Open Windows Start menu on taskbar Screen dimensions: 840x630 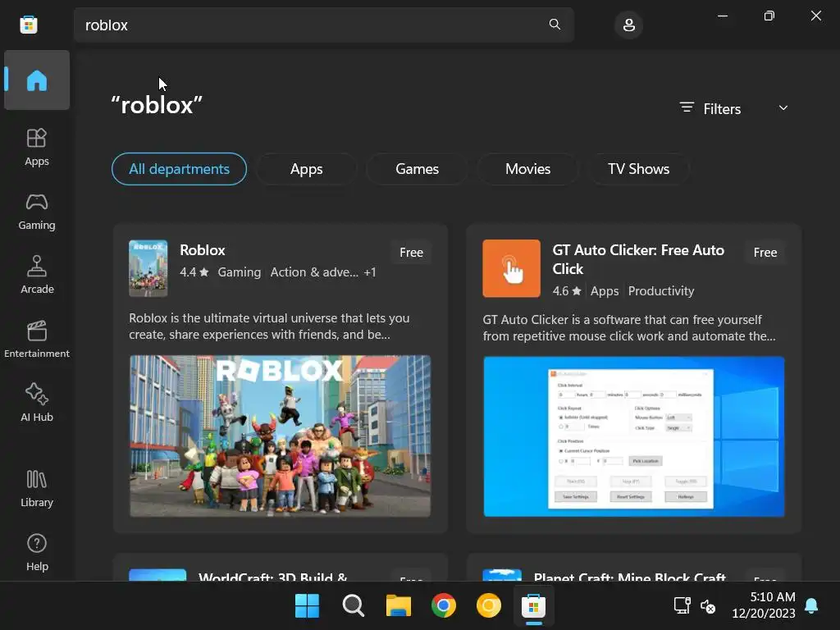[308, 606]
